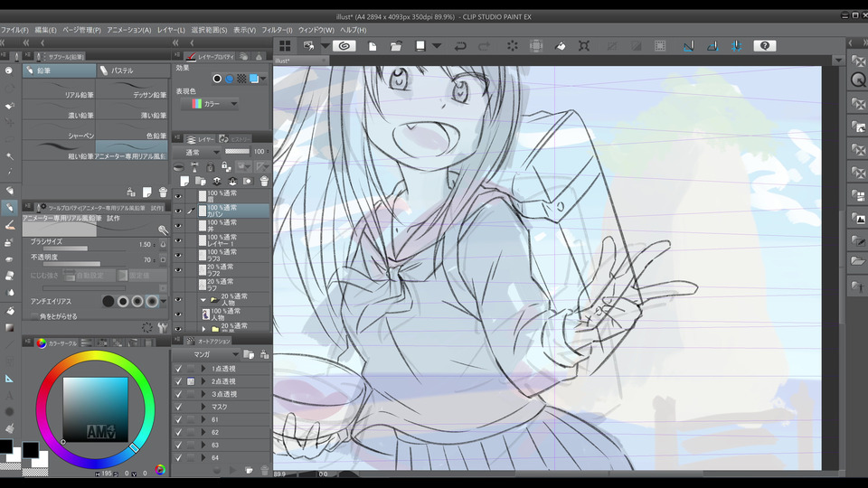
Task: Create a new document from command bar
Action: (x=373, y=46)
